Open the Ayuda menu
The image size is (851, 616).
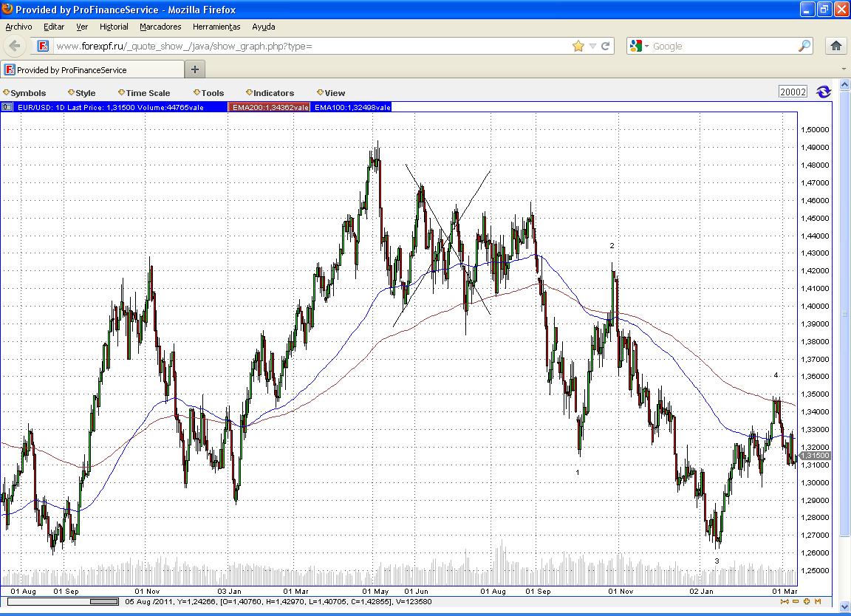(x=263, y=27)
